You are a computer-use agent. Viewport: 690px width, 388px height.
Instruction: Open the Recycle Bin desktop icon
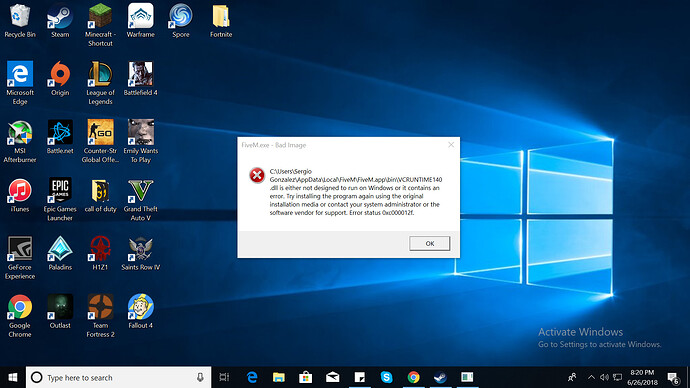(20, 21)
